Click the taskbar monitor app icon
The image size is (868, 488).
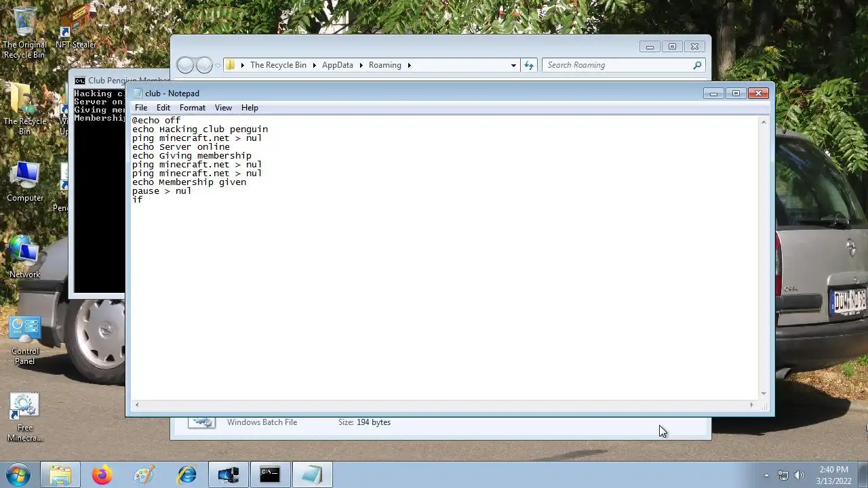(229, 475)
